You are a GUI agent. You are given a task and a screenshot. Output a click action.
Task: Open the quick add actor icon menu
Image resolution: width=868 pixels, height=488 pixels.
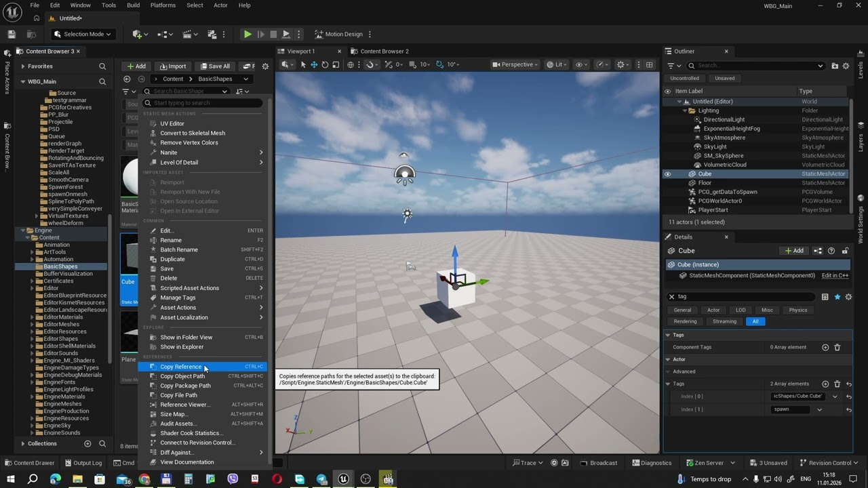(x=140, y=34)
